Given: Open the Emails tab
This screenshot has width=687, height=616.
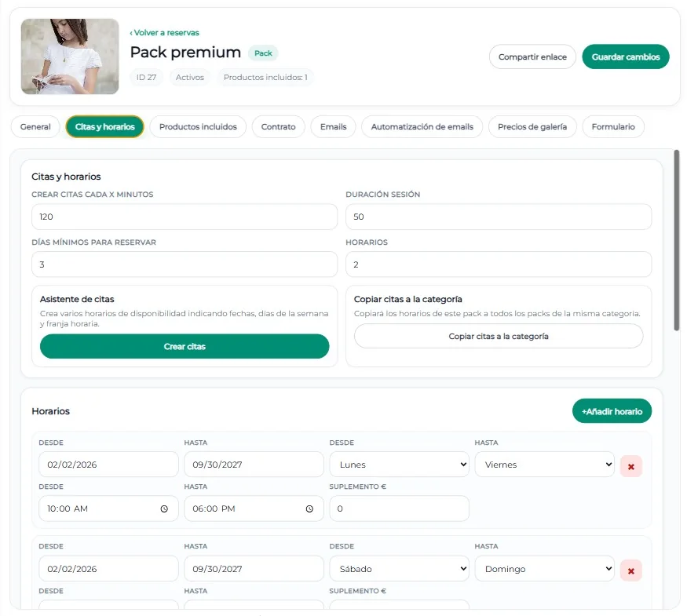Looking at the screenshot, I should [333, 126].
